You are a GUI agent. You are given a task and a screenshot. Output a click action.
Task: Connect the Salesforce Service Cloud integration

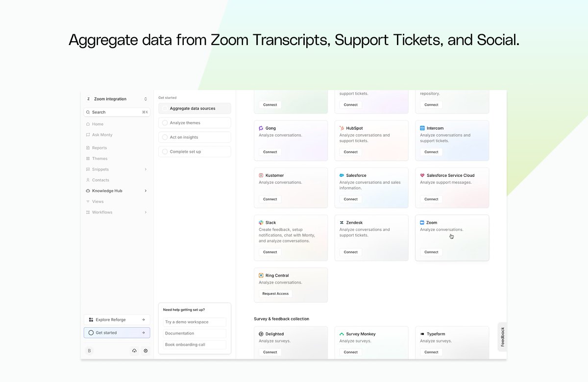(x=431, y=199)
